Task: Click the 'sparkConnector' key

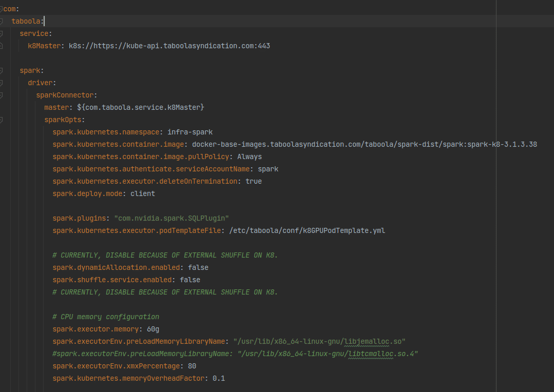Action: tap(65, 95)
